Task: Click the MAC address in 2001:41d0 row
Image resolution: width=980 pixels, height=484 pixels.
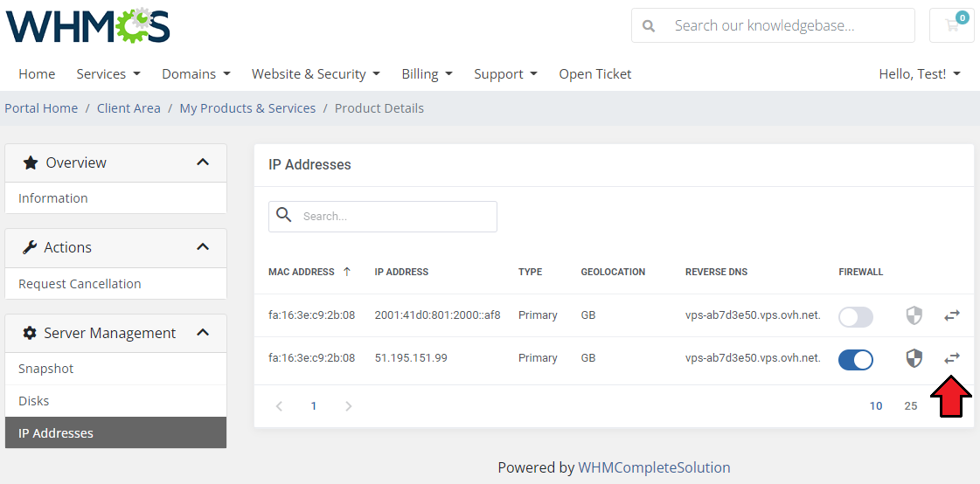Action: [x=312, y=315]
